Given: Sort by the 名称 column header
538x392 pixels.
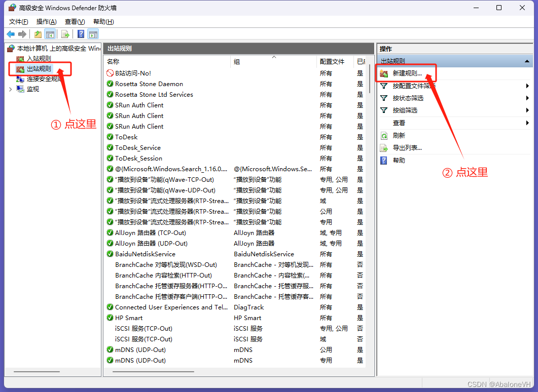Looking at the screenshot, I should pyautogui.click(x=167, y=62).
